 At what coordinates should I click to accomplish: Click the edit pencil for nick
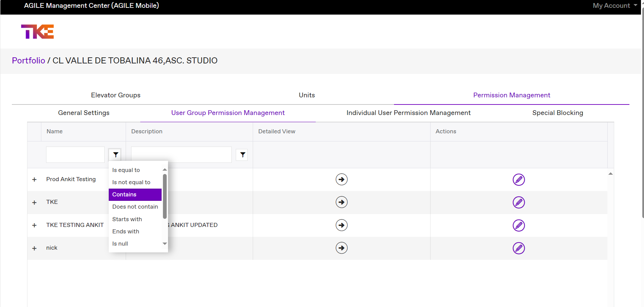[x=518, y=248]
